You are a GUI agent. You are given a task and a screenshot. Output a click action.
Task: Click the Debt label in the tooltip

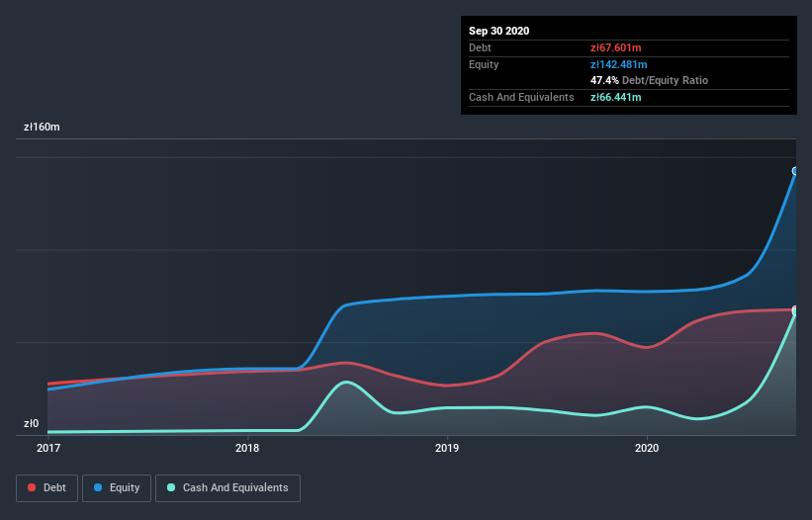pos(480,47)
